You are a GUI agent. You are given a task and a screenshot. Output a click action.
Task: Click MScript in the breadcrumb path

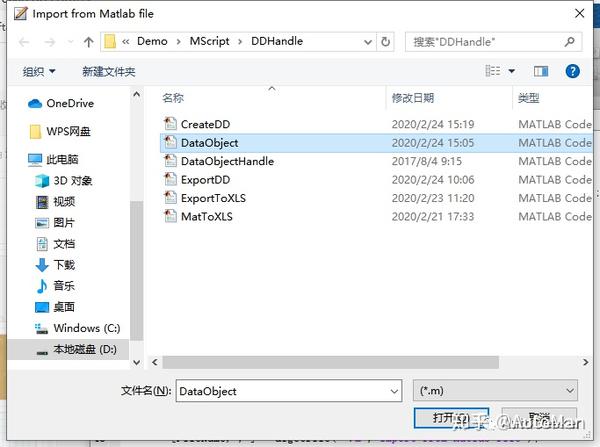[209, 41]
